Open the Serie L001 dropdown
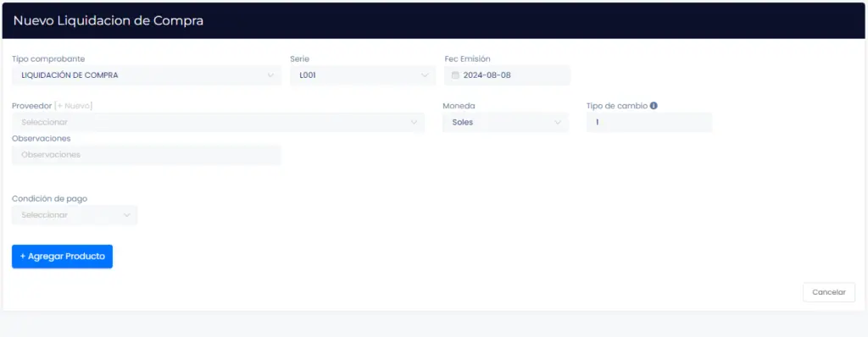The height and width of the screenshot is (337, 868). (x=363, y=75)
